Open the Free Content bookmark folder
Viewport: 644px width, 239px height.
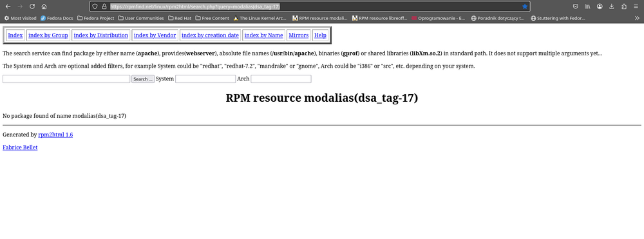[x=213, y=18]
